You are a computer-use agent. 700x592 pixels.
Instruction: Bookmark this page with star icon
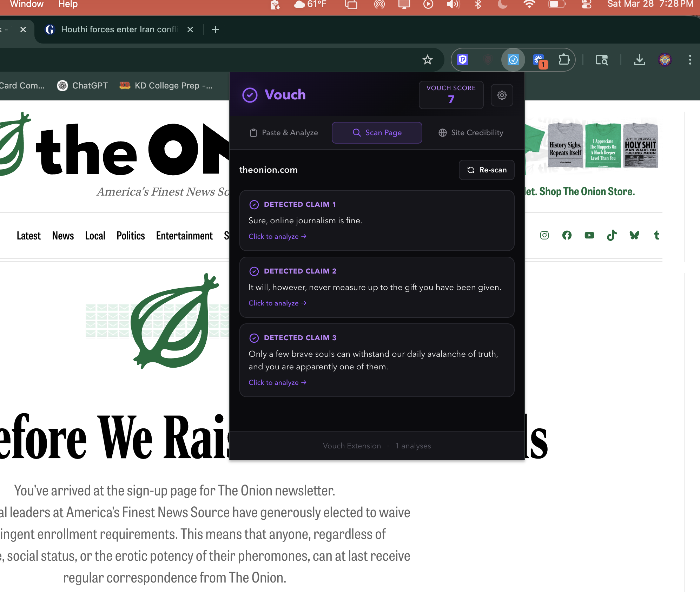pos(427,60)
